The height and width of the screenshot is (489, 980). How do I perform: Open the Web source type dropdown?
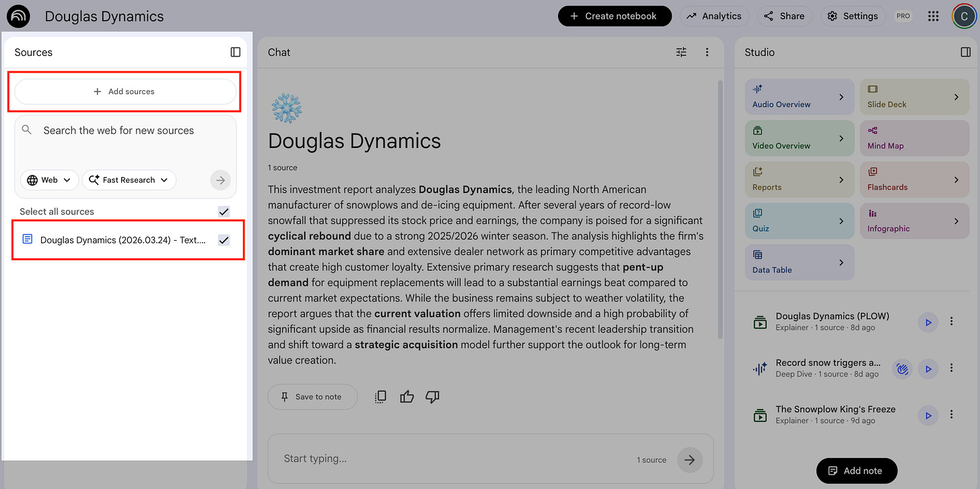[x=48, y=180]
